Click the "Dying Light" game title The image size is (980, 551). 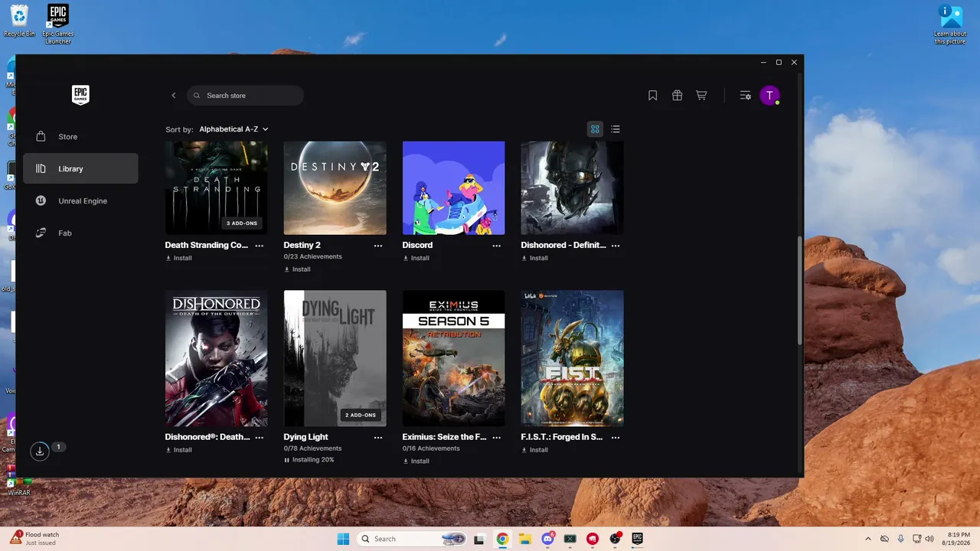(x=306, y=438)
